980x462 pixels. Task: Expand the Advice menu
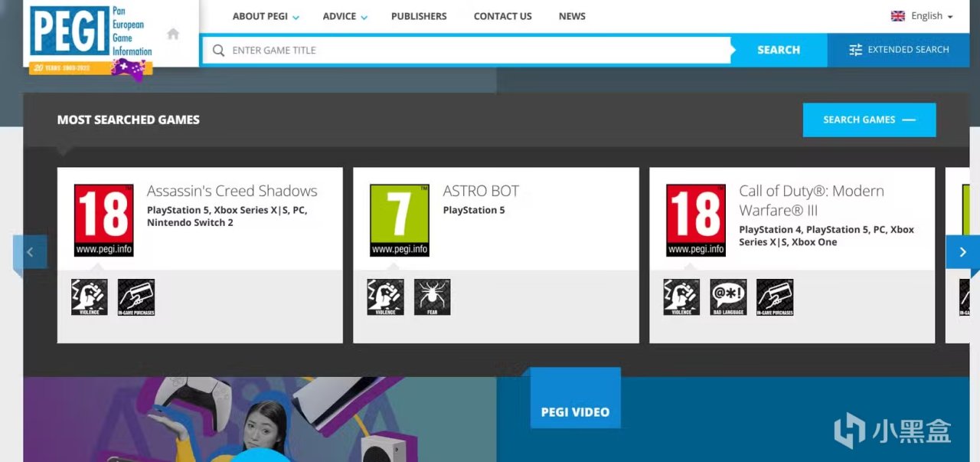(x=345, y=16)
